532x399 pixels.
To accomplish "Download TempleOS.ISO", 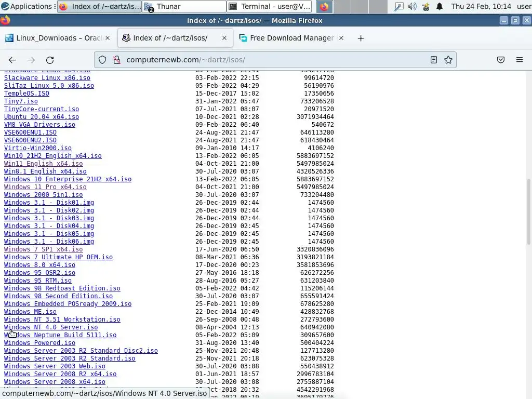I will (26, 94).
